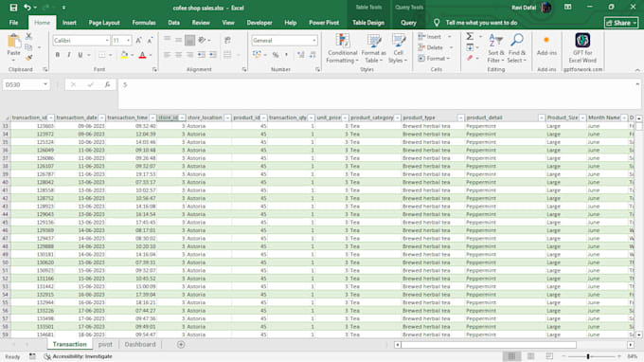Switch to Page Layout view icon

pyautogui.click(x=530, y=356)
